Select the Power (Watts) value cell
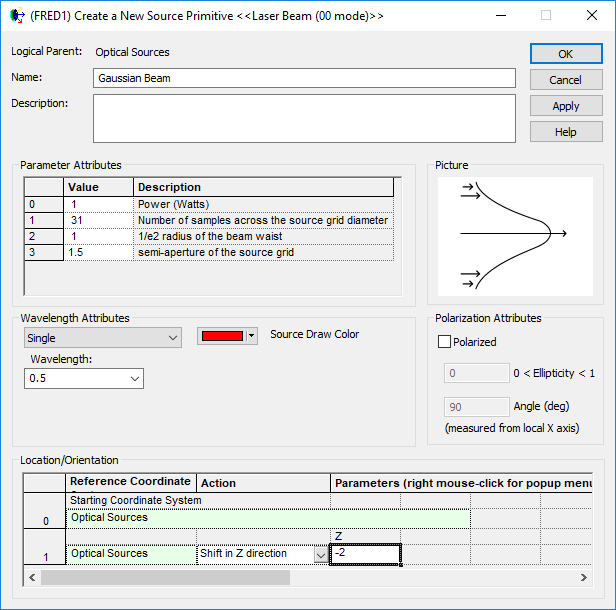Viewport: 616px width, 610px height. [98, 204]
